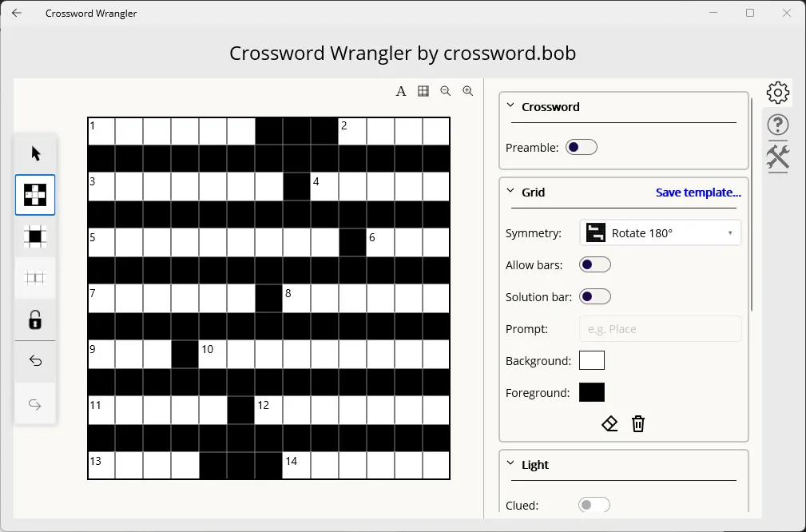The height and width of the screenshot is (532, 806).
Task: Click the properties panel vertical scrollbar
Action: tap(752, 204)
